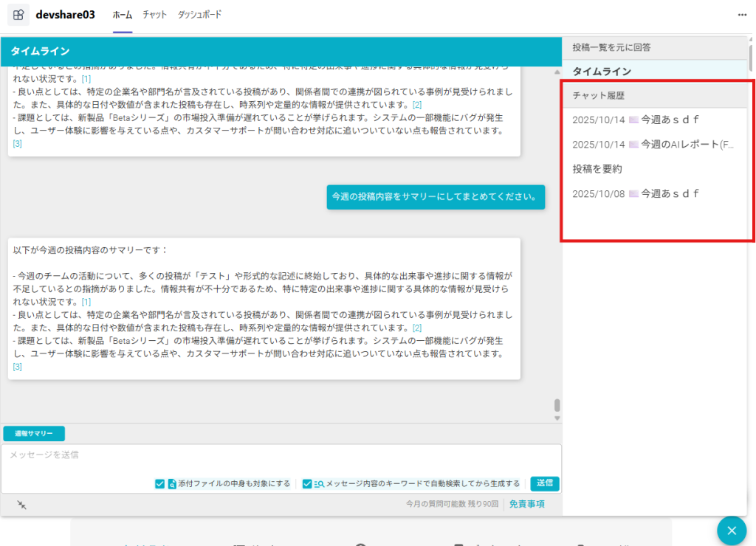Image resolution: width=756 pixels, height=546 pixels.
Task: Select タイムライン in the right sidebar
Action: (602, 72)
